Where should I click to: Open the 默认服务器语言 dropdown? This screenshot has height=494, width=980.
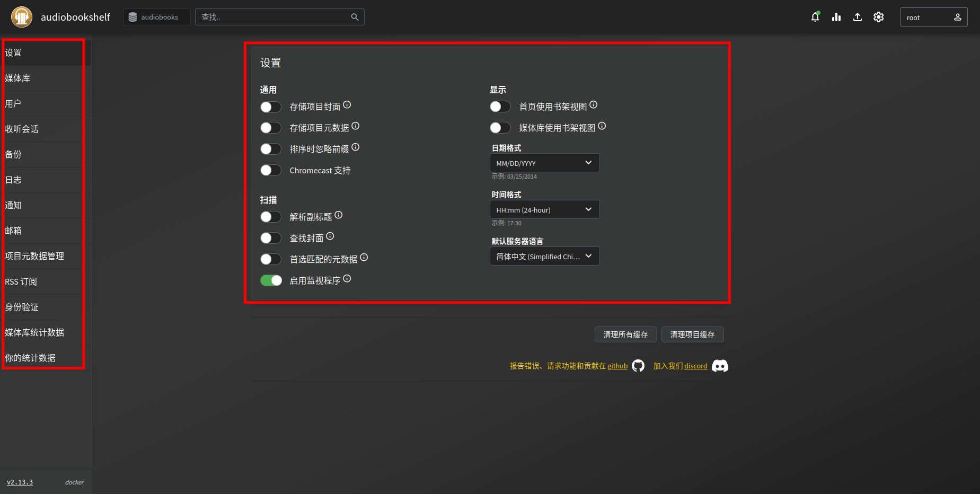pyautogui.click(x=545, y=256)
